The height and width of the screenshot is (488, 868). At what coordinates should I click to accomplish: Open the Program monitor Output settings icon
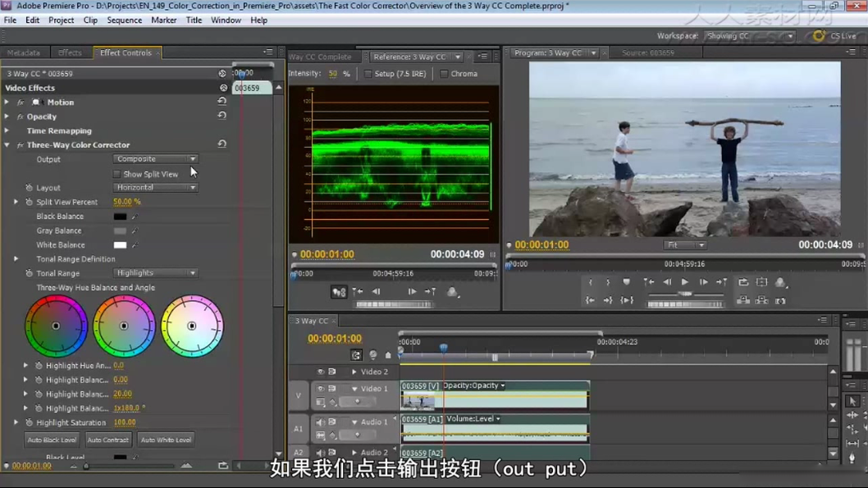pyautogui.click(x=780, y=283)
